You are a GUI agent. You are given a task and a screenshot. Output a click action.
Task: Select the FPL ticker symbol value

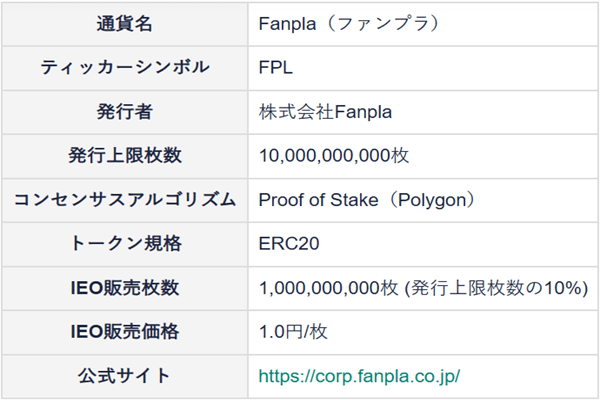pyautogui.click(x=275, y=67)
